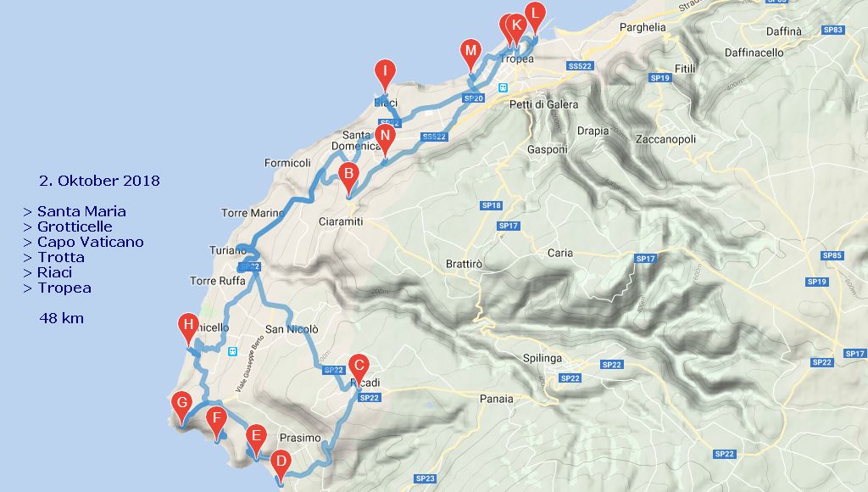
Task: Click the Capo Vaticano list entry
Action: tap(90, 242)
